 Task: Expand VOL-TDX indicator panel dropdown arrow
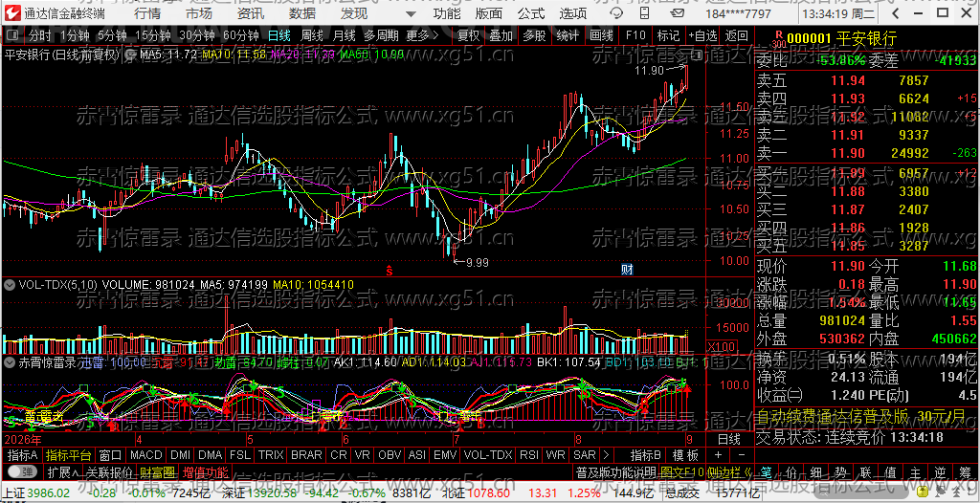pyautogui.click(x=10, y=285)
